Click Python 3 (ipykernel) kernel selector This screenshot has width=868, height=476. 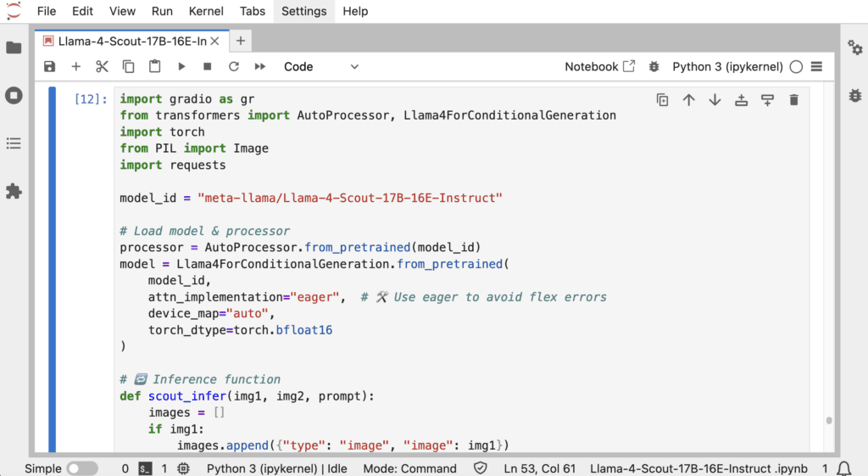(727, 66)
